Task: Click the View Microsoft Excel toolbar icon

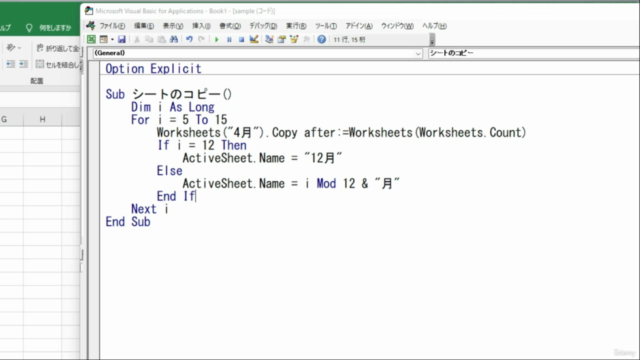Action: click(x=91, y=39)
